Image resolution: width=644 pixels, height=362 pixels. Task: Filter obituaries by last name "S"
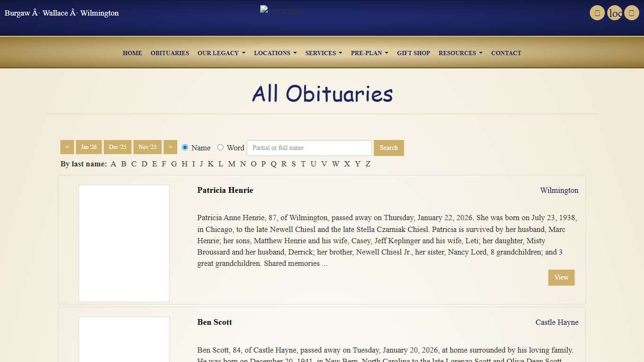293,164
